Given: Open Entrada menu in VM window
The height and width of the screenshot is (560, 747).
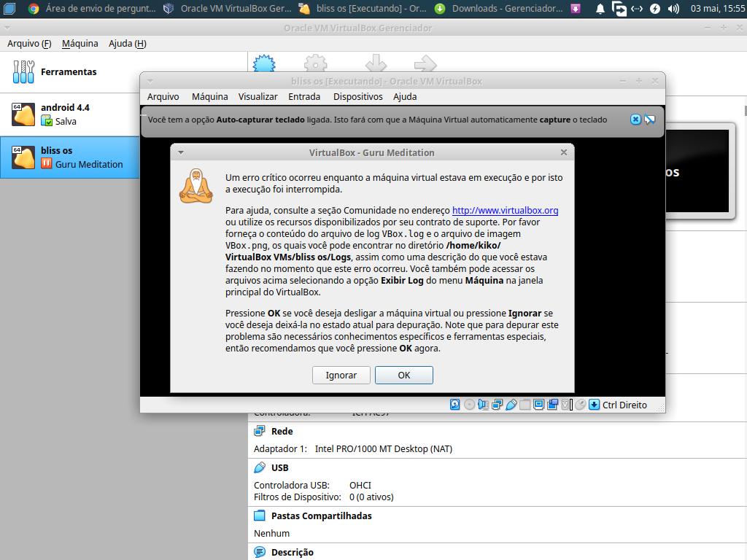Looking at the screenshot, I should click(304, 97).
